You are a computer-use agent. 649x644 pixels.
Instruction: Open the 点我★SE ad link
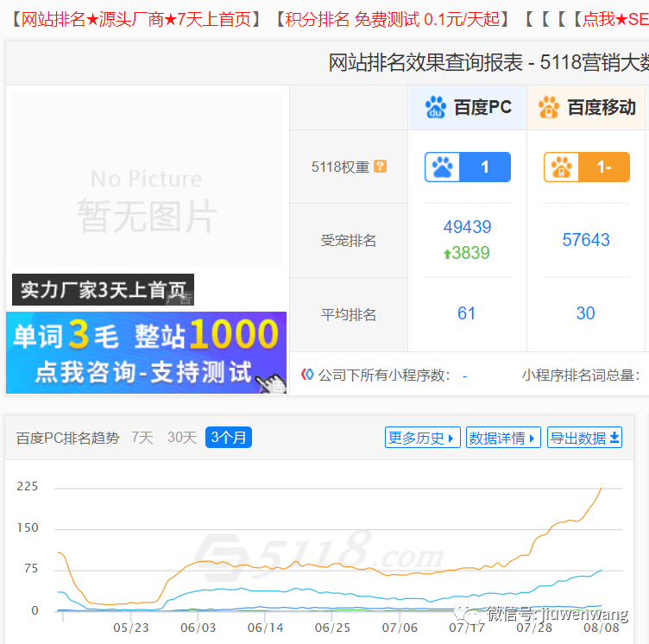pyautogui.click(x=615, y=20)
